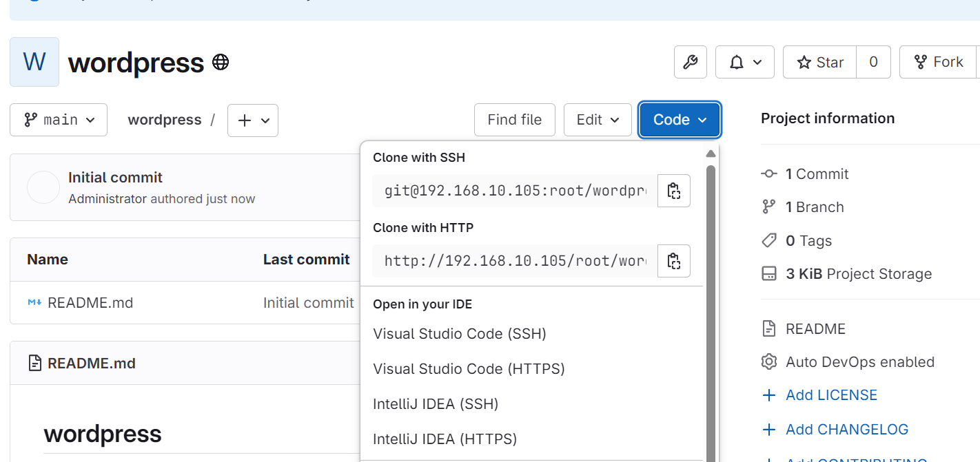Viewport: 980px width, 462px height.
Task: Open in IntelliJ IDEA (HTTPS)
Action: click(445, 439)
